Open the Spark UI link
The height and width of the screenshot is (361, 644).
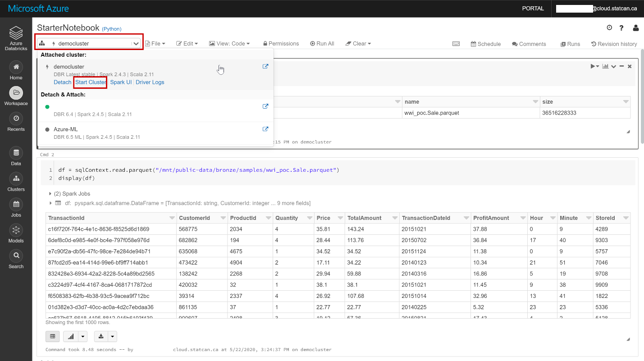pyautogui.click(x=121, y=82)
